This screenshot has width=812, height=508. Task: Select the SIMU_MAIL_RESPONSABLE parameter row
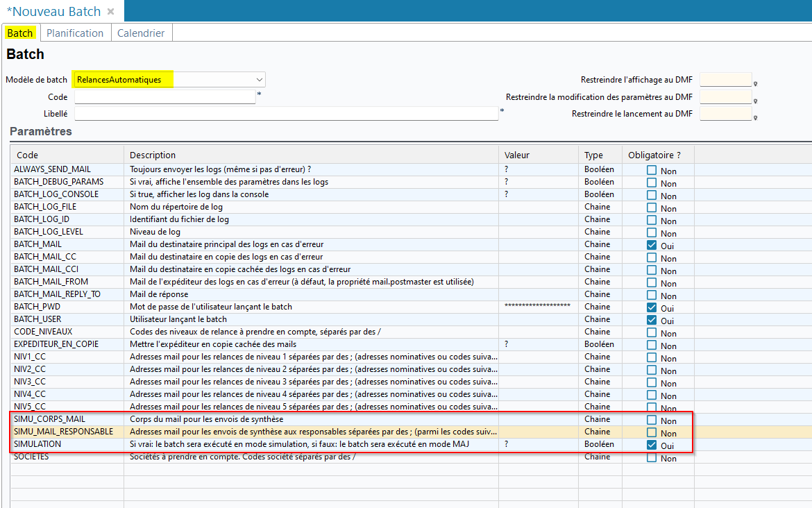coord(63,432)
